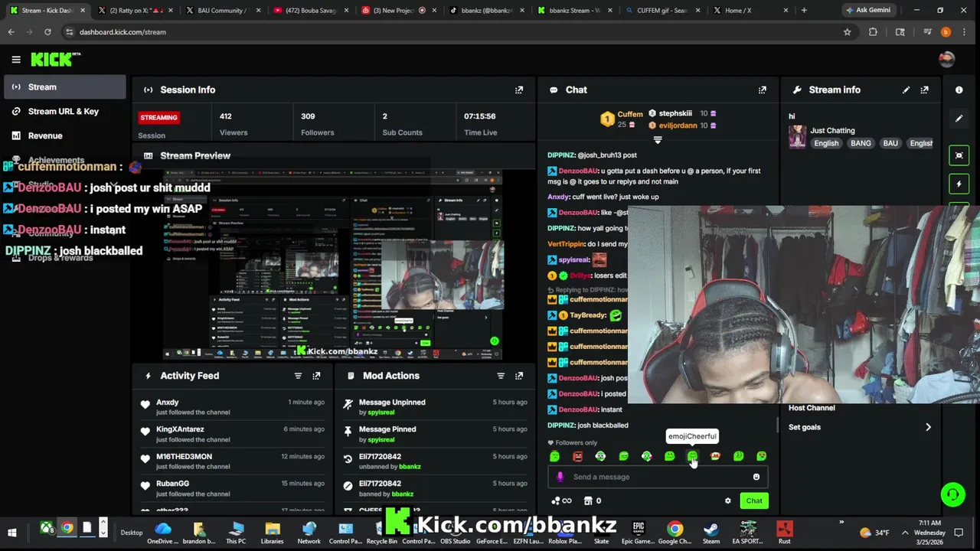Open the Windows Start menu
Screen dimensions: 980x551
coord(12,533)
